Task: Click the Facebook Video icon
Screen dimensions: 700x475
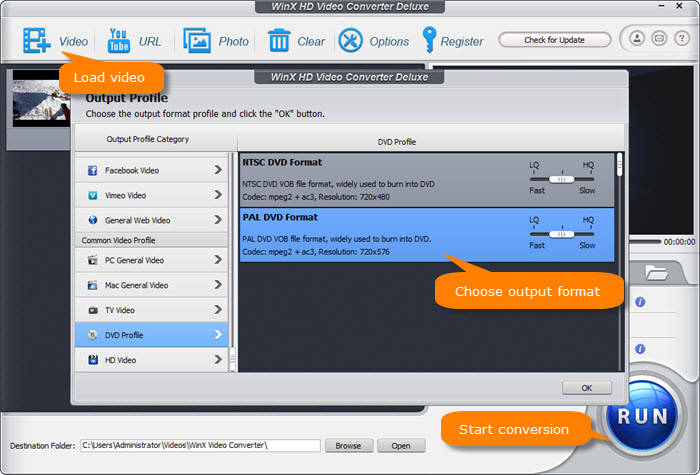Action: click(x=92, y=171)
